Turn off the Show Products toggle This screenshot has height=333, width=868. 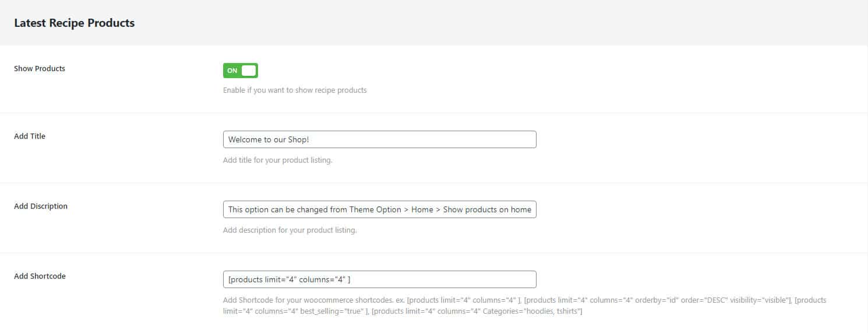240,71
